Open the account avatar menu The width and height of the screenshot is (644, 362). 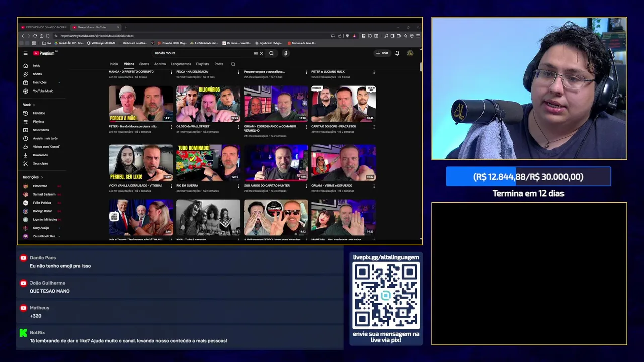(410, 53)
